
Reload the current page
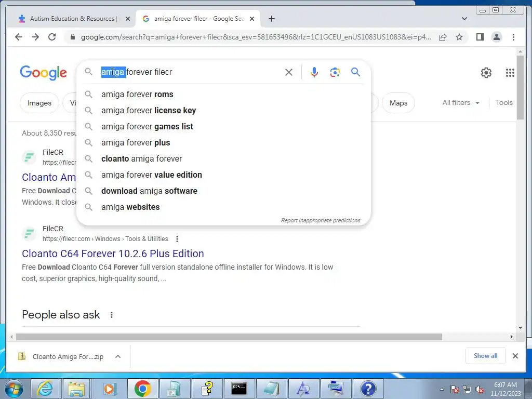coord(52,37)
